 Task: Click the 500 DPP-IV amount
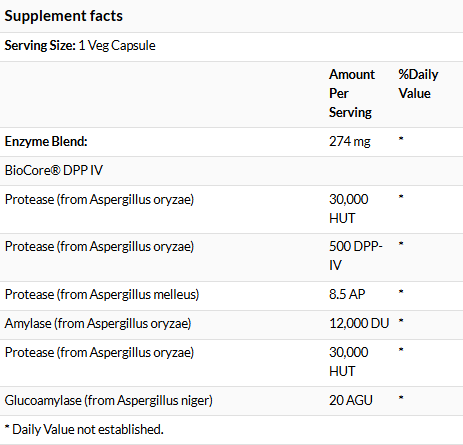point(356,256)
